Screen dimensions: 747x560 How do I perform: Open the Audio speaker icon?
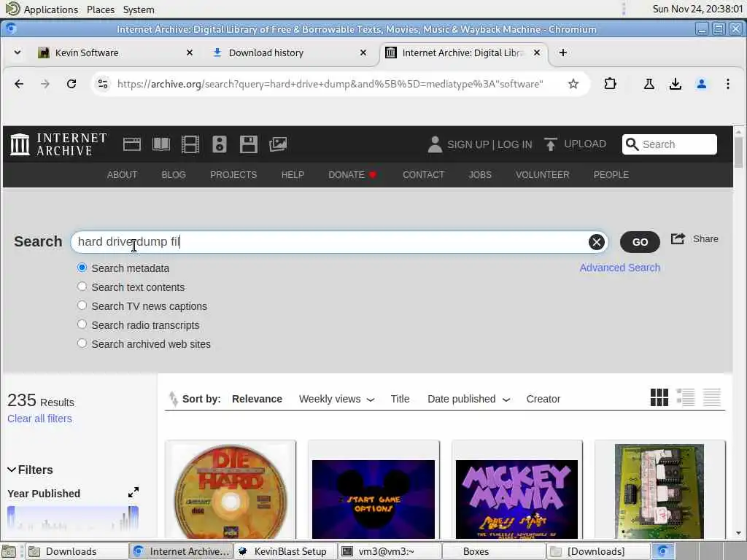[219, 144]
